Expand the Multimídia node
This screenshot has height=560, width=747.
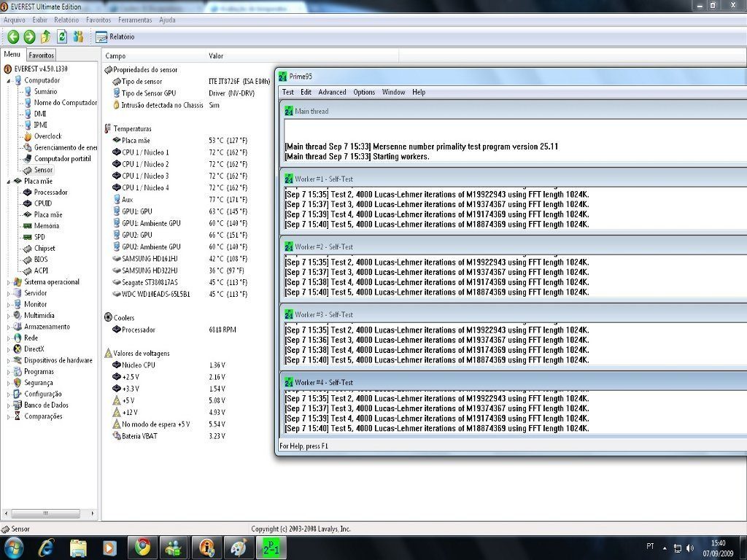(9, 316)
